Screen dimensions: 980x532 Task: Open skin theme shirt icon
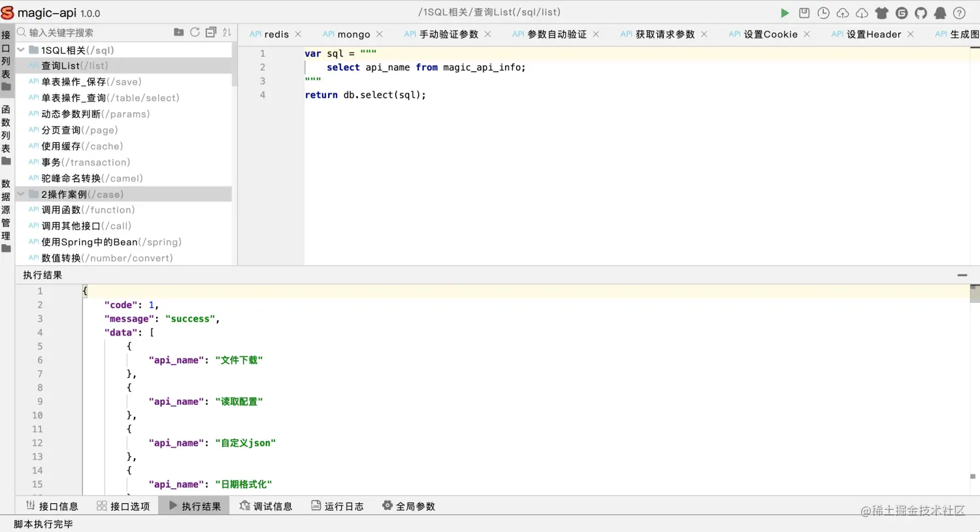click(x=882, y=13)
